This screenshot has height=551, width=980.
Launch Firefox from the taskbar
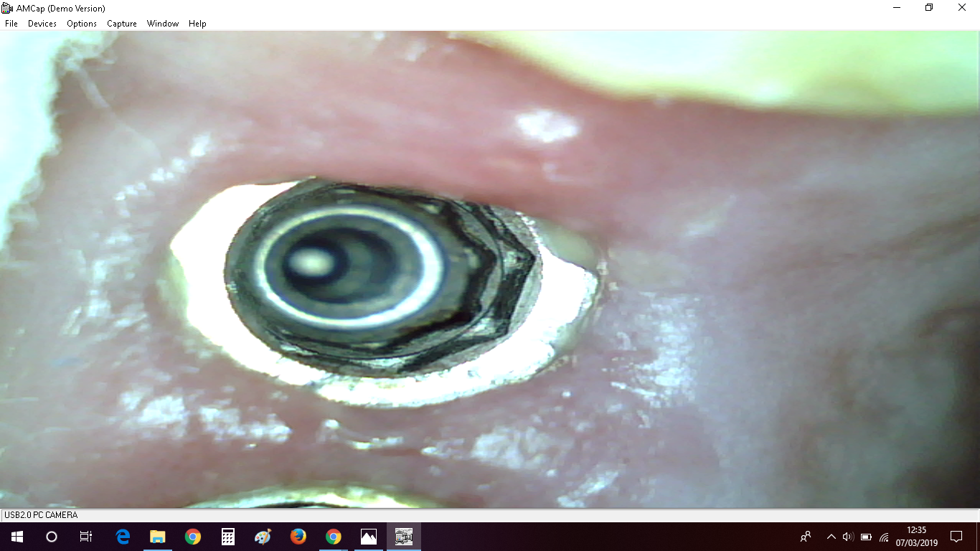[x=298, y=537]
